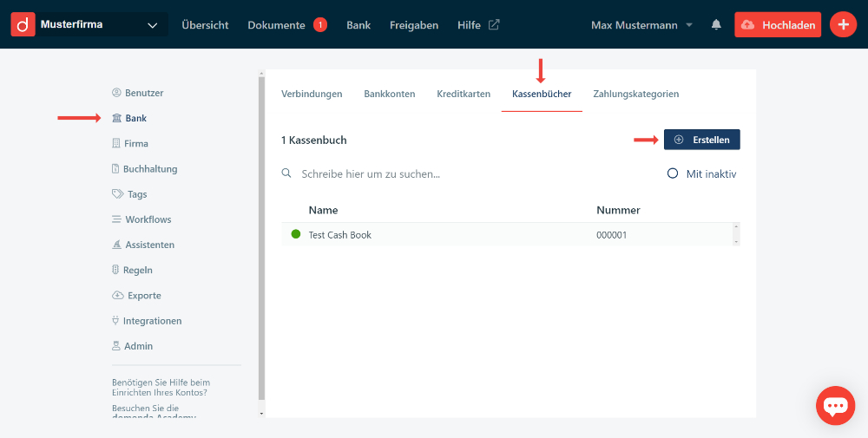The height and width of the screenshot is (438, 868).
Task: Click the Hochladen upload button
Action: click(778, 25)
